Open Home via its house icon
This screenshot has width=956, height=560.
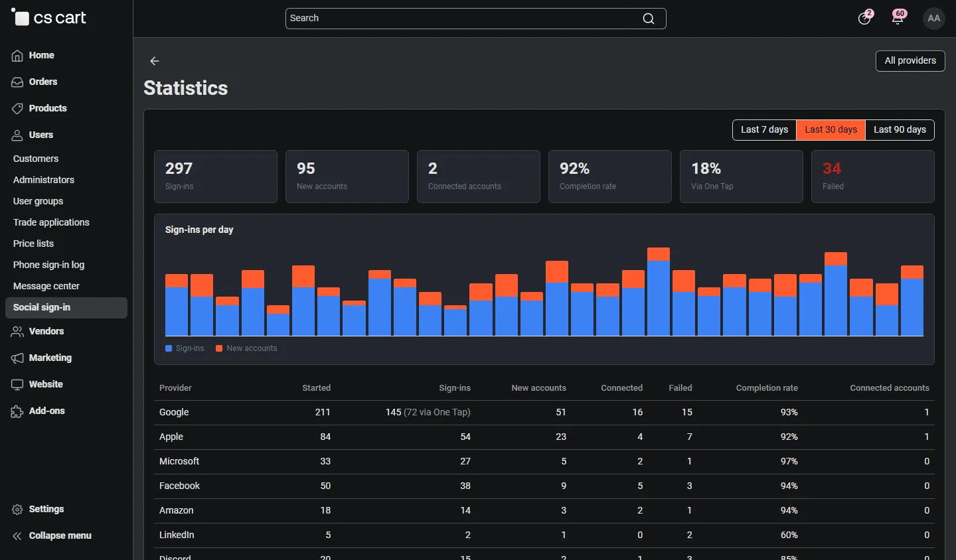17,56
